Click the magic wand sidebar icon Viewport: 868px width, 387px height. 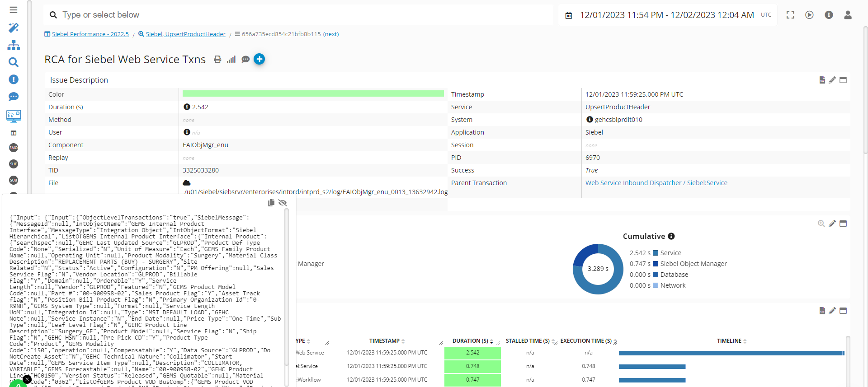tap(14, 28)
